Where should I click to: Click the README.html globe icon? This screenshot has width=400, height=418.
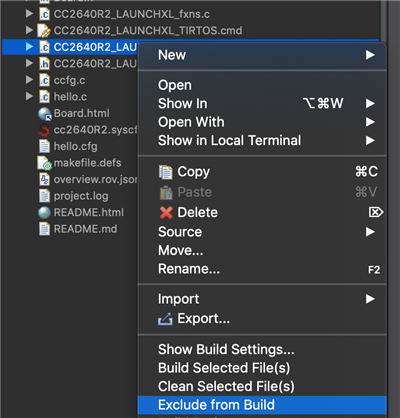[x=44, y=213]
